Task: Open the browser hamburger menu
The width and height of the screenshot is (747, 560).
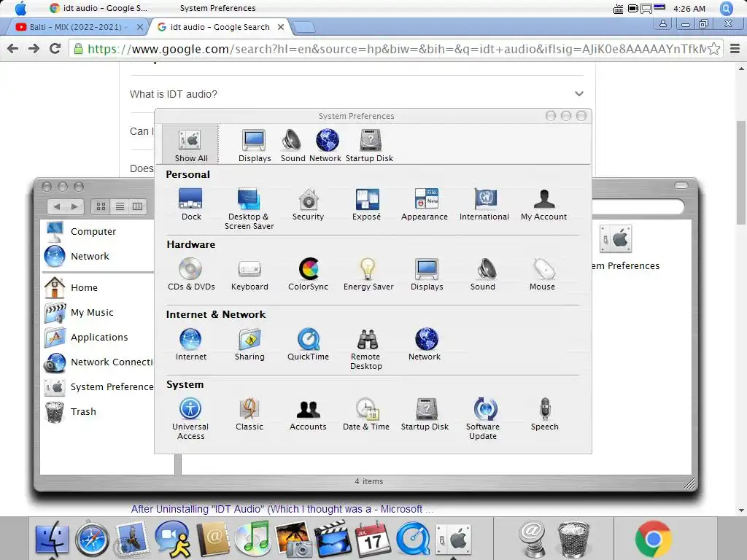Action: pyautogui.click(x=735, y=49)
